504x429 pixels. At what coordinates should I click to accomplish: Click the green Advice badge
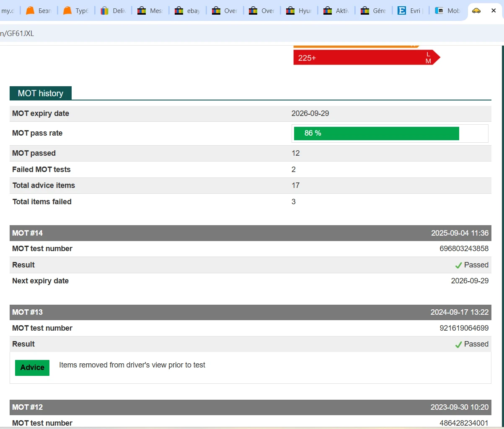click(32, 367)
